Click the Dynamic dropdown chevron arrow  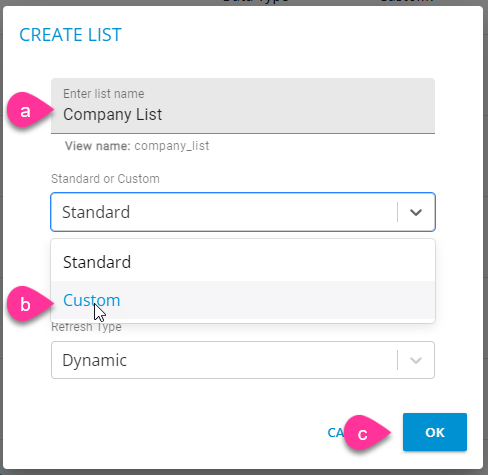(416, 360)
